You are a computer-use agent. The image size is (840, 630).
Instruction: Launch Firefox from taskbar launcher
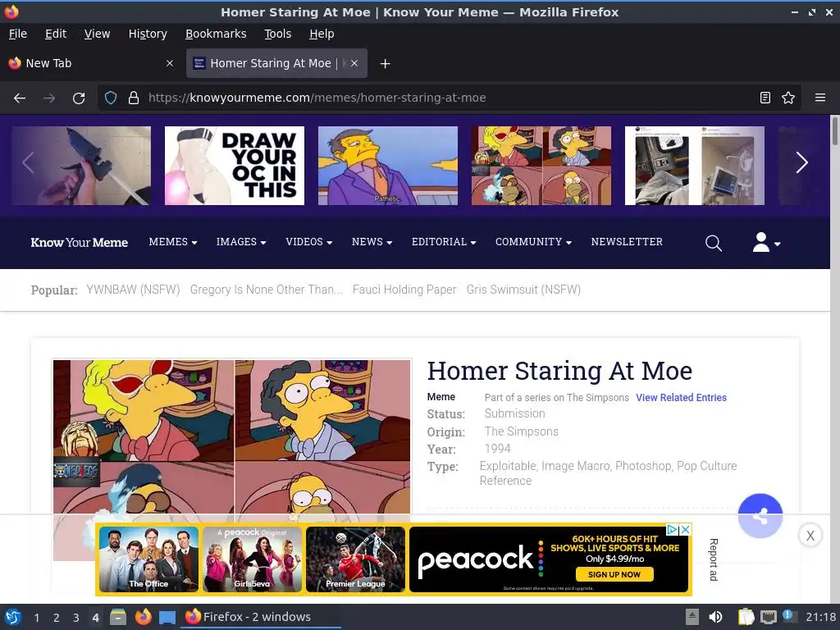[143, 617]
